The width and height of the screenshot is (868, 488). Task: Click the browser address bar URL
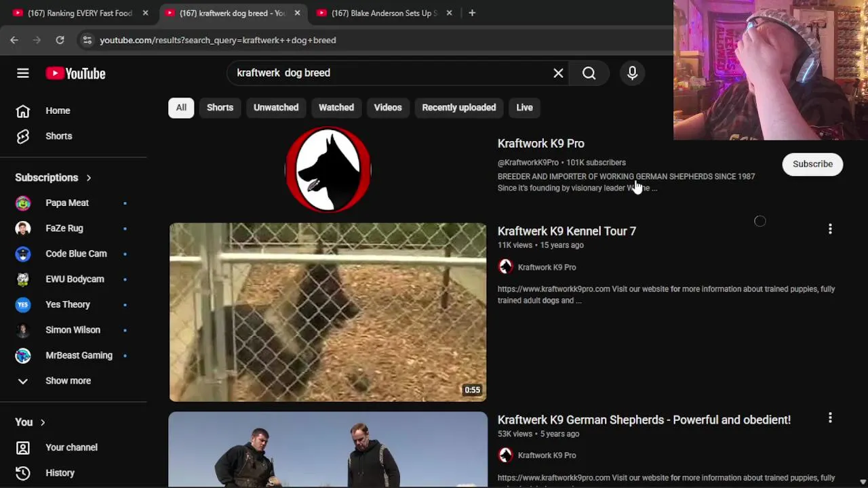218,40
